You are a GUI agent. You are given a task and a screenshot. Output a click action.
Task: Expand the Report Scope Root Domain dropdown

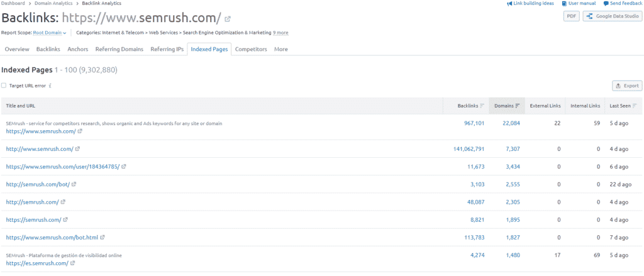(x=49, y=33)
